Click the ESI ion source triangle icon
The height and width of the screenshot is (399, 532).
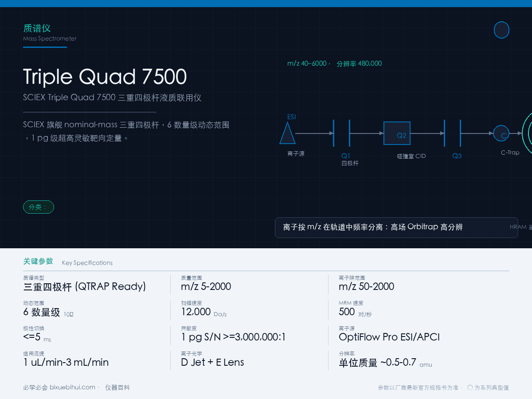coord(287,133)
